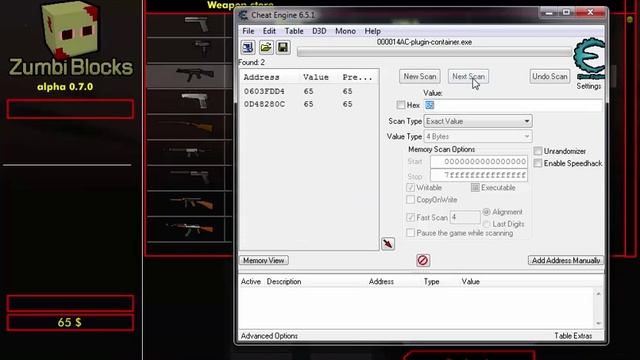Toggle Pause the game while scanning

point(411,233)
